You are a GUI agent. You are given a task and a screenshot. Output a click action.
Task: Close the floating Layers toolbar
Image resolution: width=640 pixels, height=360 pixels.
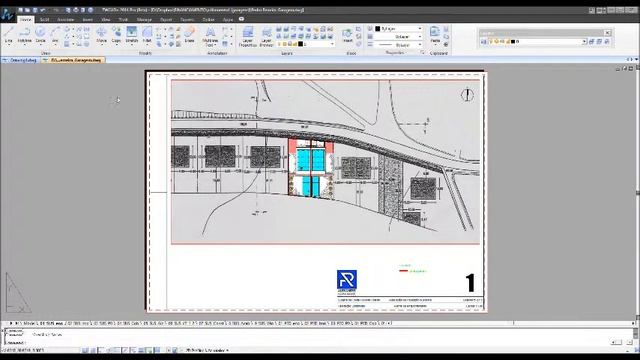(607, 33)
